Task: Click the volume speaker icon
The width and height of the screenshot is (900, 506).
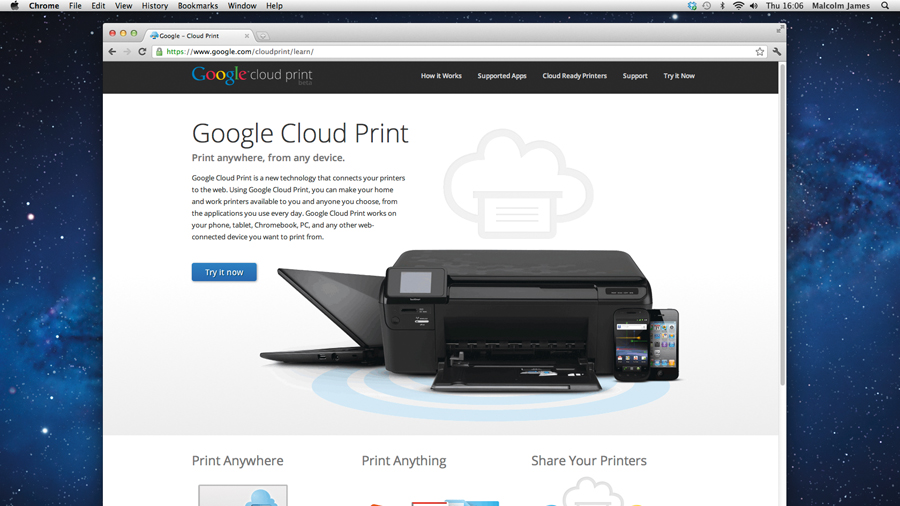Action: pos(754,6)
